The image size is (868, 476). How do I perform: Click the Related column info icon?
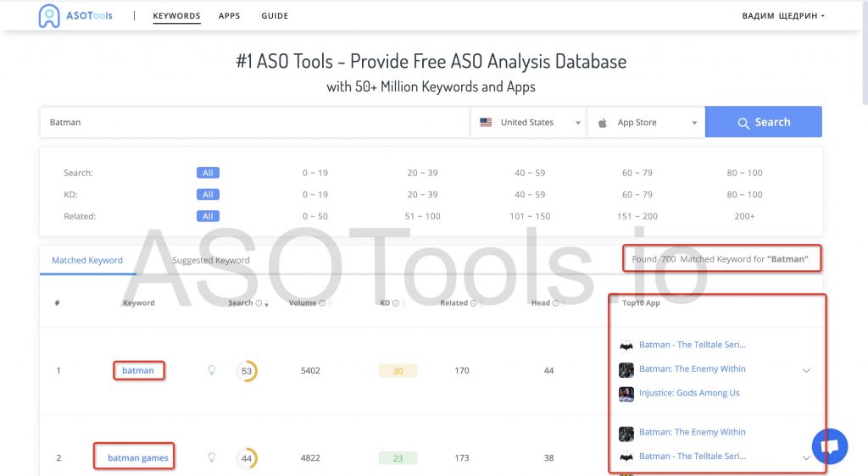[x=473, y=303]
